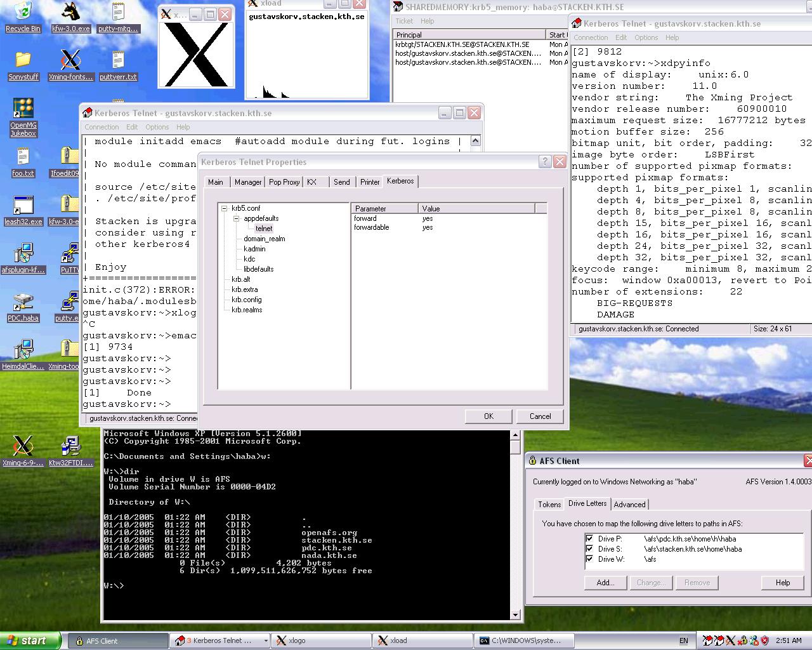
Task: Open foo.txt desktop file
Action: pos(23,162)
